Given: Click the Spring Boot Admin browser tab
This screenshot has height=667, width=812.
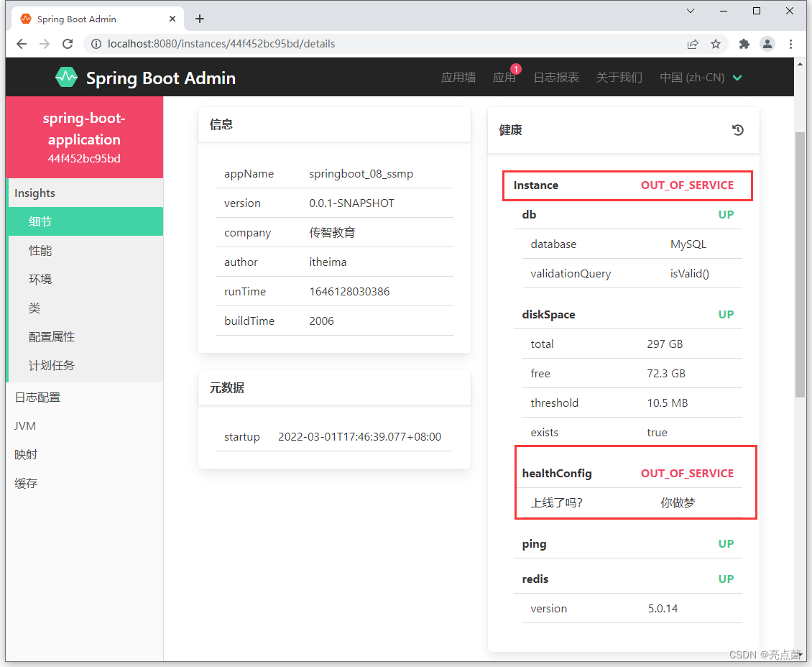Looking at the screenshot, I should [x=98, y=19].
